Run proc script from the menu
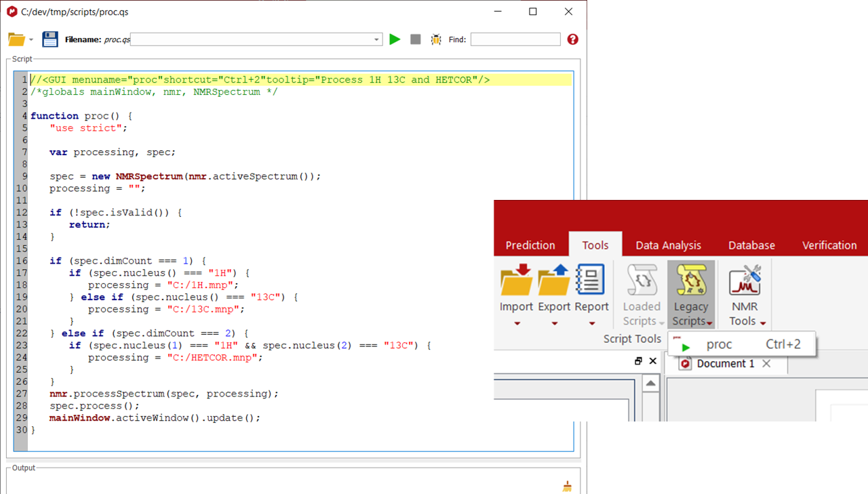 (x=719, y=345)
